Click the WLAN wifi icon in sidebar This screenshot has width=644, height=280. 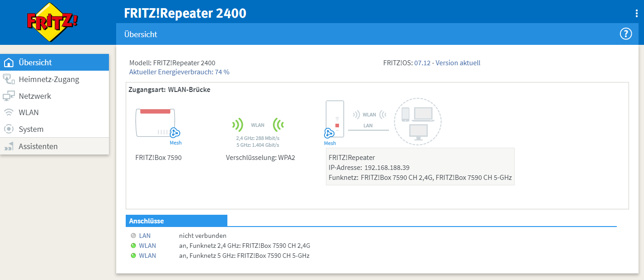pos(9,112)
